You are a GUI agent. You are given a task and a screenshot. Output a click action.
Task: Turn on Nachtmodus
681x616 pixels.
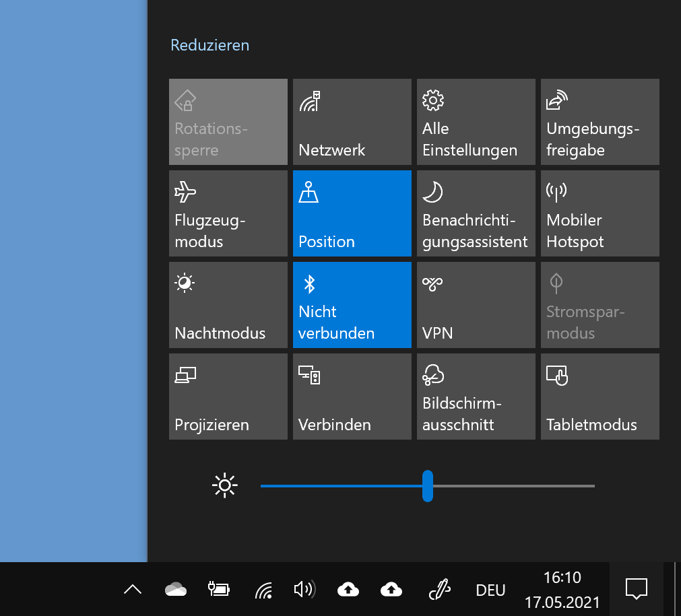[228, 305]
